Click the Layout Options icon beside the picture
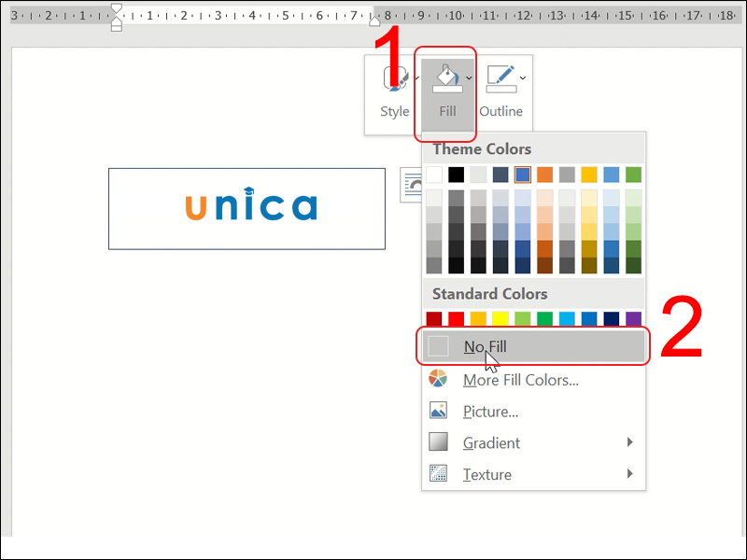The image size is (747, 560). pyautogui.click(x=411, y=185)
